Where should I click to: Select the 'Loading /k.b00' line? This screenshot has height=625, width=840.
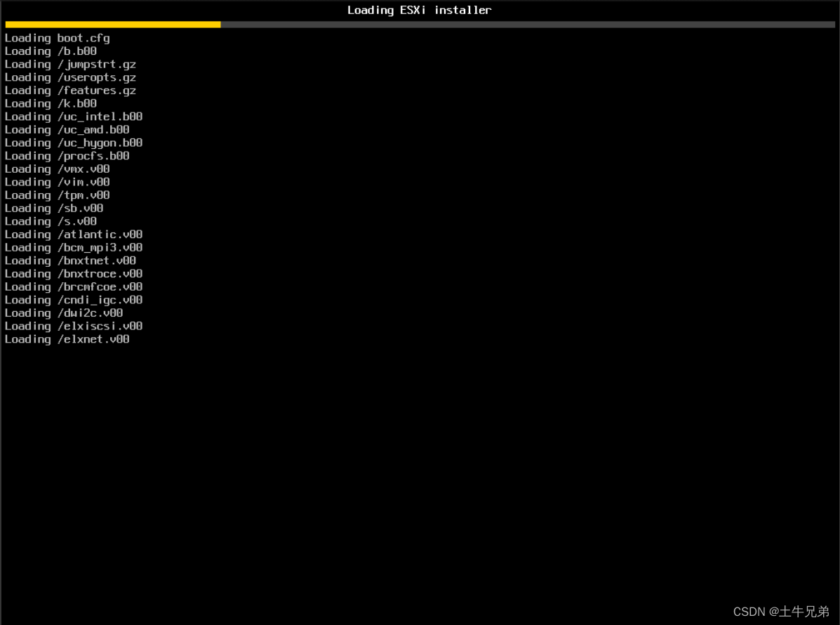[x=51, y=104]
